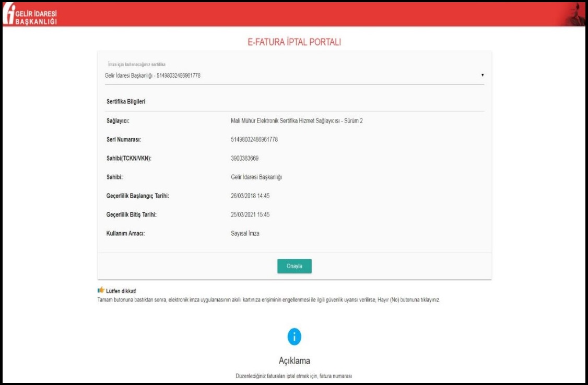Screen dimensions: 588x385
Task: Click the Sağlayıcı value Mali Mühür text
Action: point(297,121)
